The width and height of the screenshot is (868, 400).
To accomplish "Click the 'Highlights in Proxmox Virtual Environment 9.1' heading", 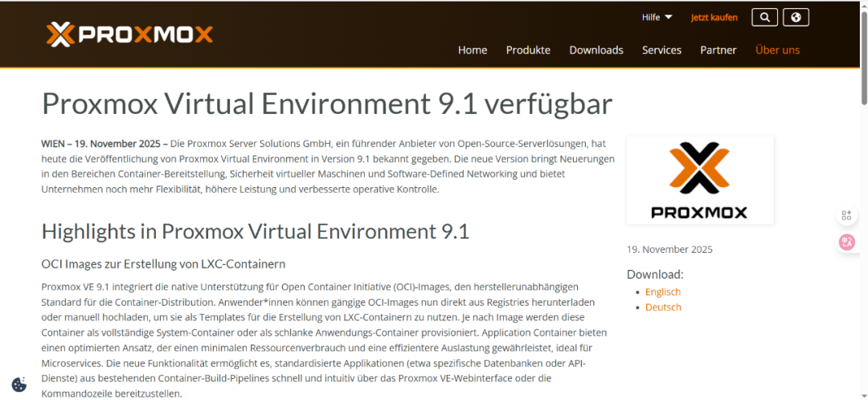I will coord(256,231).
